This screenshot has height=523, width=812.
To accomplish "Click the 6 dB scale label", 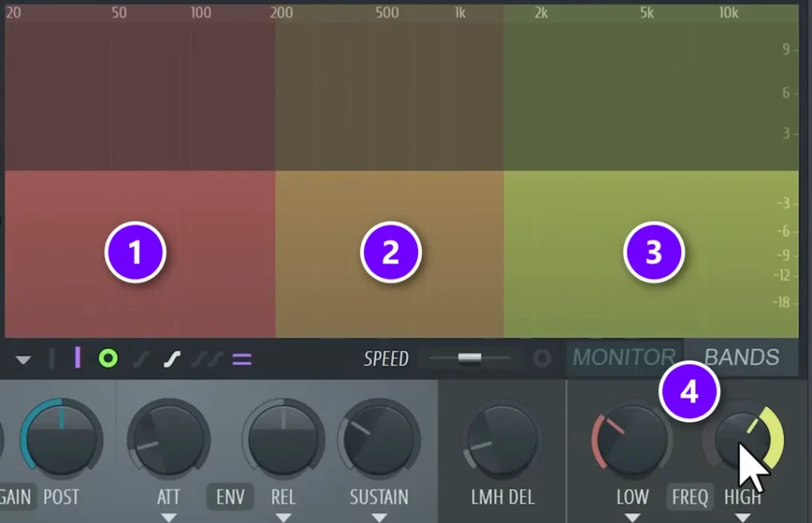I will point(786,93).
